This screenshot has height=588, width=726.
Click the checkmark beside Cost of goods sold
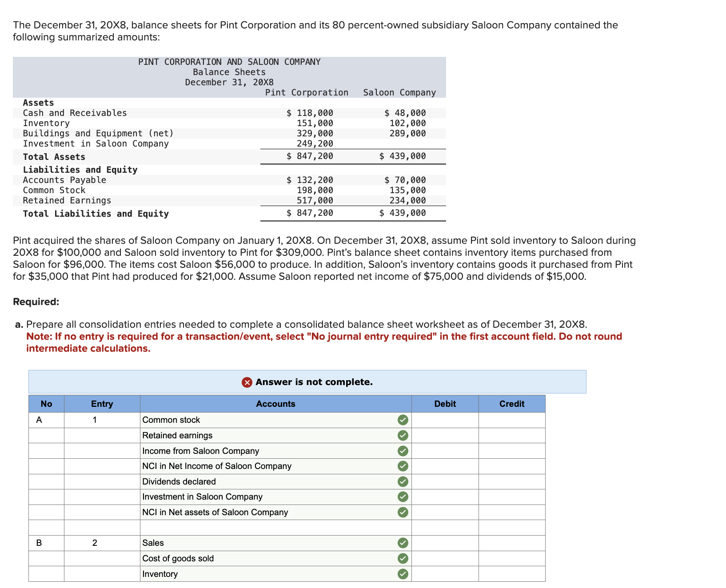403,558
